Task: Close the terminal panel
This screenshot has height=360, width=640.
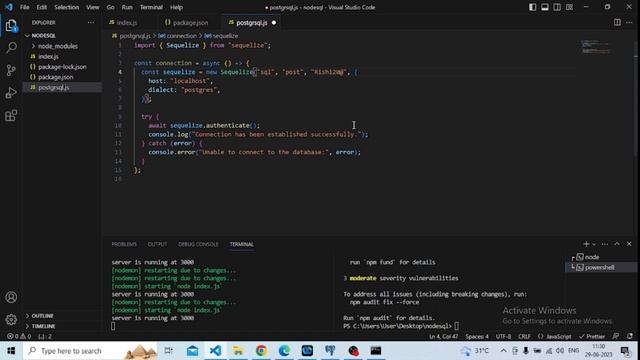Action: coord(629,244)
